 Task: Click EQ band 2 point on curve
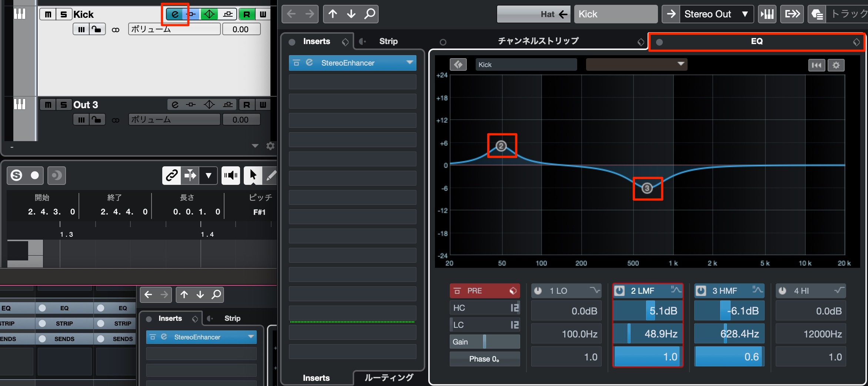pos(501,146)
